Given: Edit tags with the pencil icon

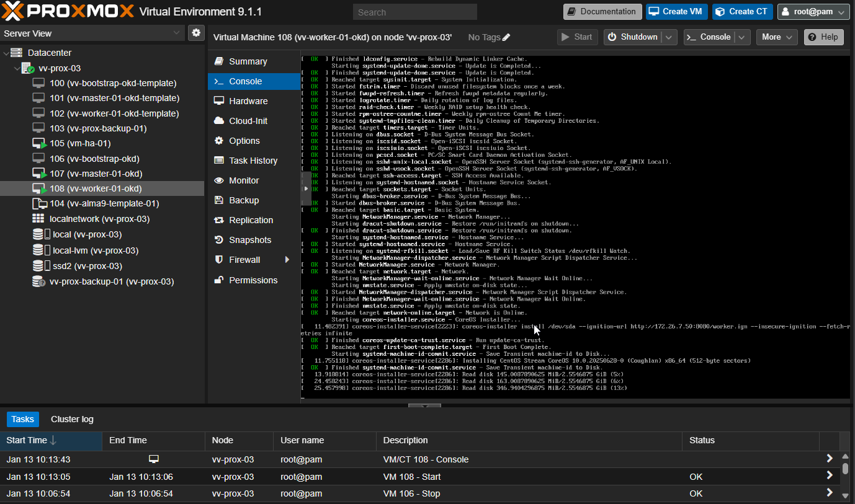Looking at the screenshot, I should 506,37.
